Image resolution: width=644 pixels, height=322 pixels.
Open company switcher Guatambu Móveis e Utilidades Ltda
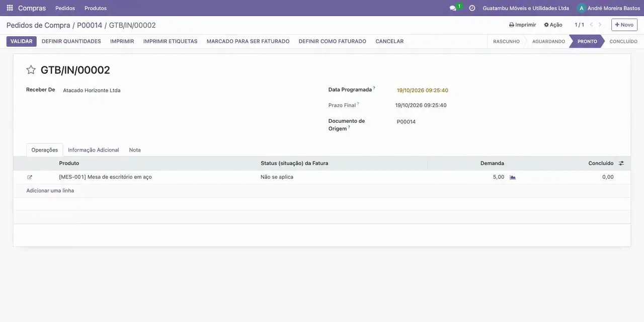[x=526, y=8]
